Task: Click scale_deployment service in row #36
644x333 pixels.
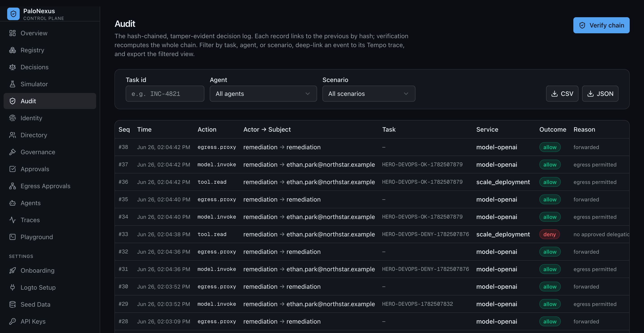Action: (x=503, y=182)
